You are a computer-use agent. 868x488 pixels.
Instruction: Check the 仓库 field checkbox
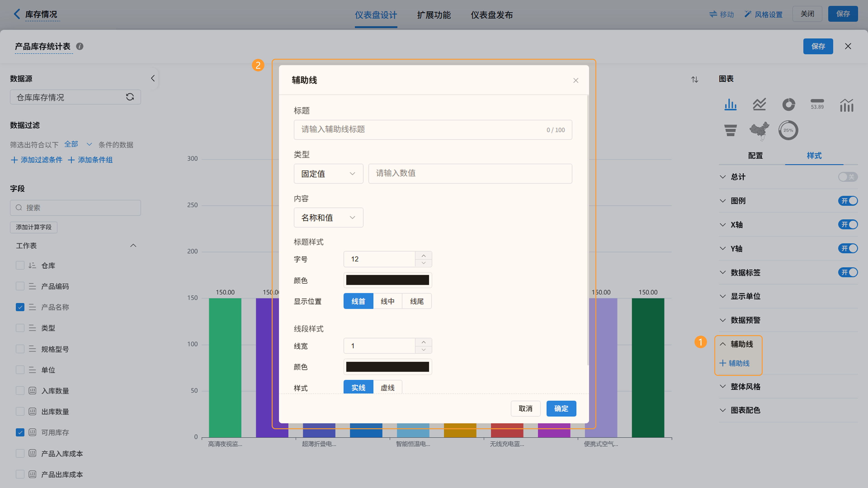tap(20, 265)
